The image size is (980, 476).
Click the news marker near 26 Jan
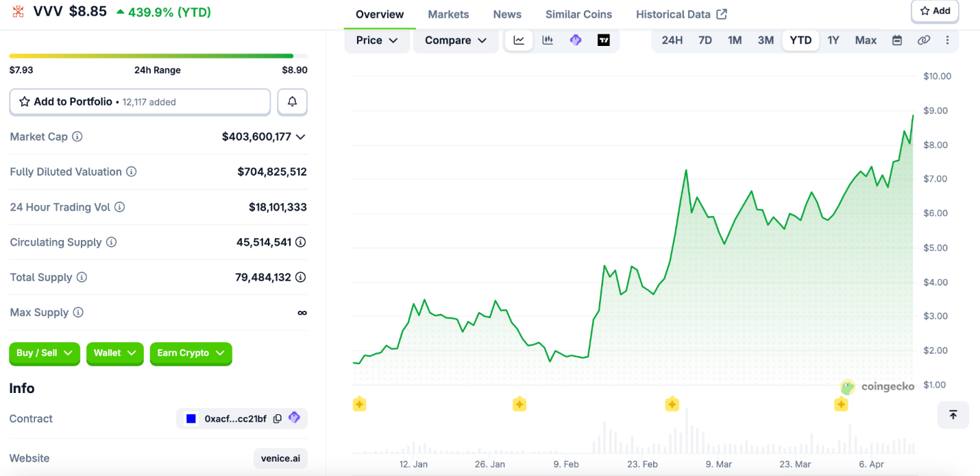(519, 404)
